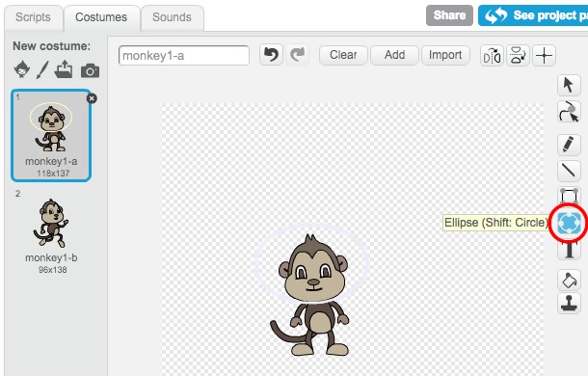
Task: Choose the Stamp duplicate tool
Action: point(569,303)
